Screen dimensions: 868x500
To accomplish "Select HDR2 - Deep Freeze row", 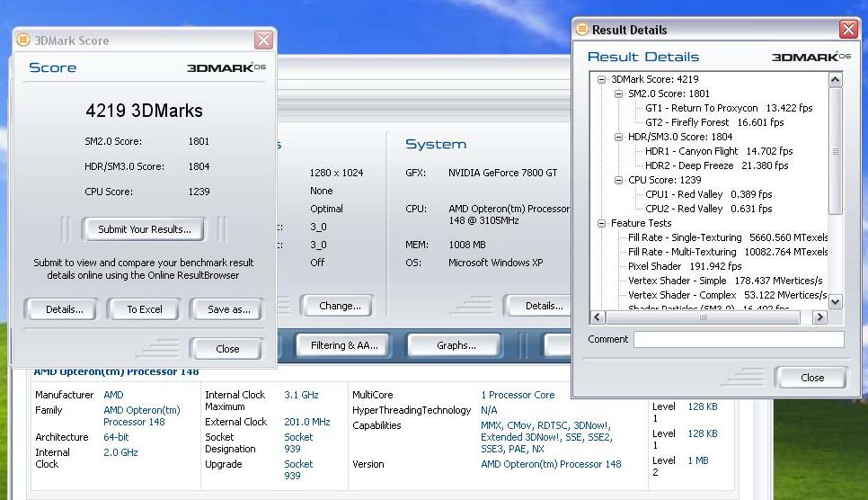I will [x=716, y=165].
